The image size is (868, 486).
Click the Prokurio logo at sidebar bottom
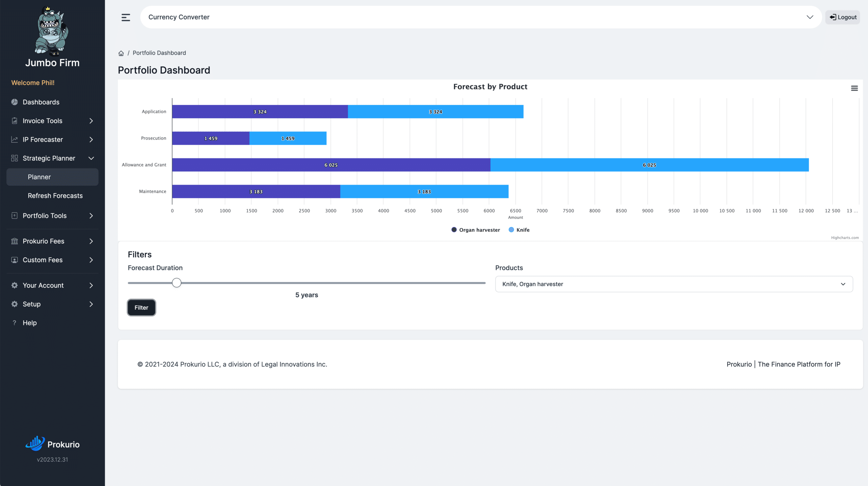(52, 444)
